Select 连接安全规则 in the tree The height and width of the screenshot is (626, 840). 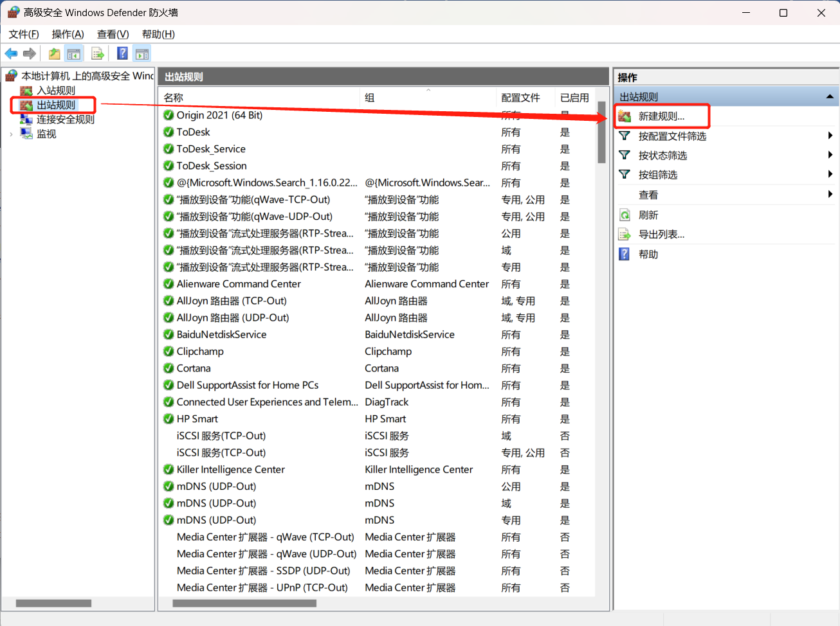pos(66,119)
